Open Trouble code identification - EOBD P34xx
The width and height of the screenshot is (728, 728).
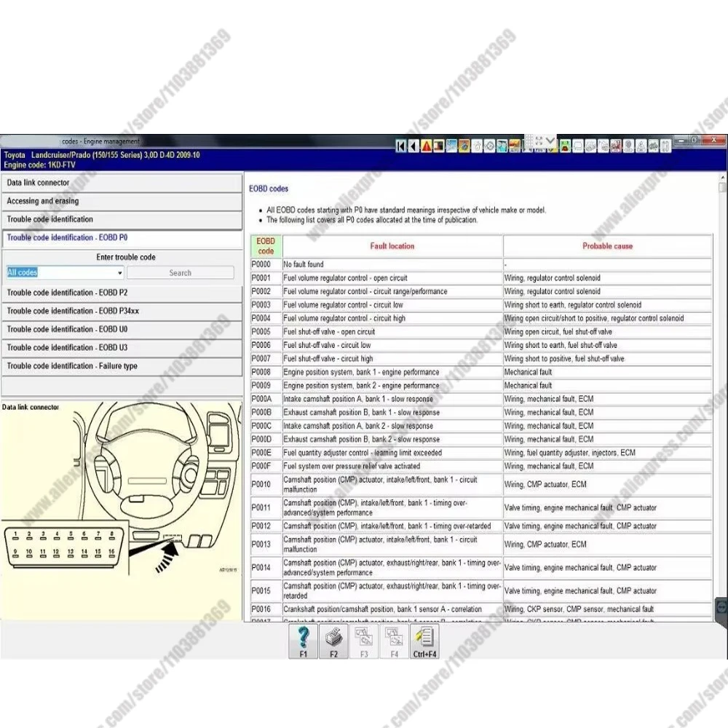122,311
